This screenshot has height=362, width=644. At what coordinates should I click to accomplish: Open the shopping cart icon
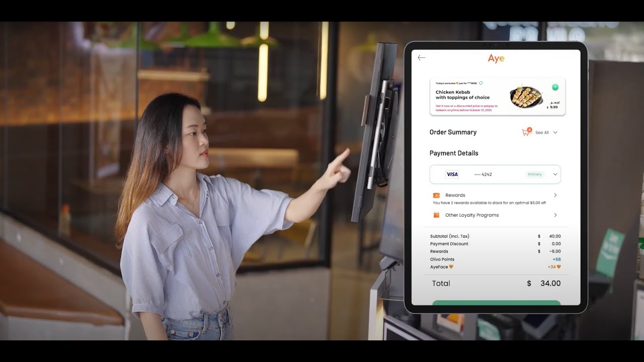coord(526,132)
